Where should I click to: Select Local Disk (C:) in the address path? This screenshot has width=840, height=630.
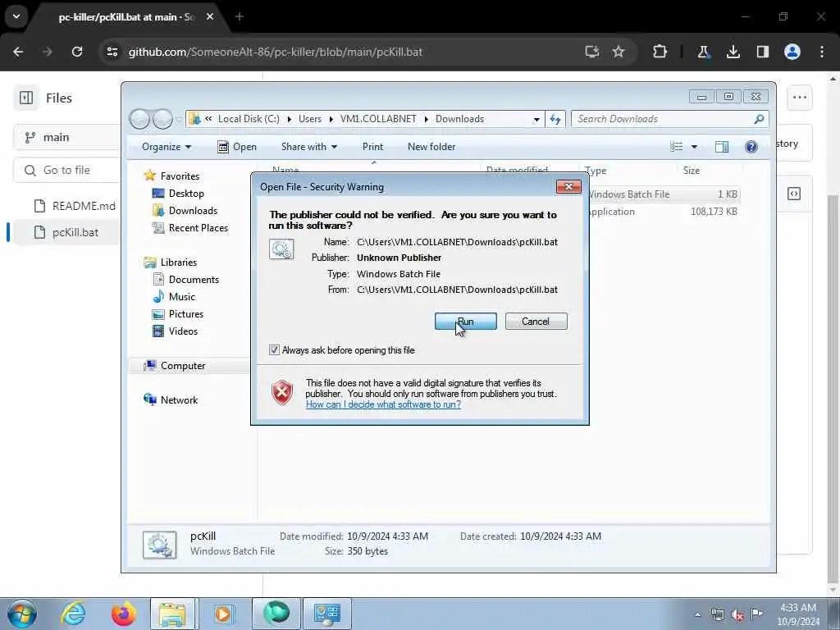(x=249, y=119)
